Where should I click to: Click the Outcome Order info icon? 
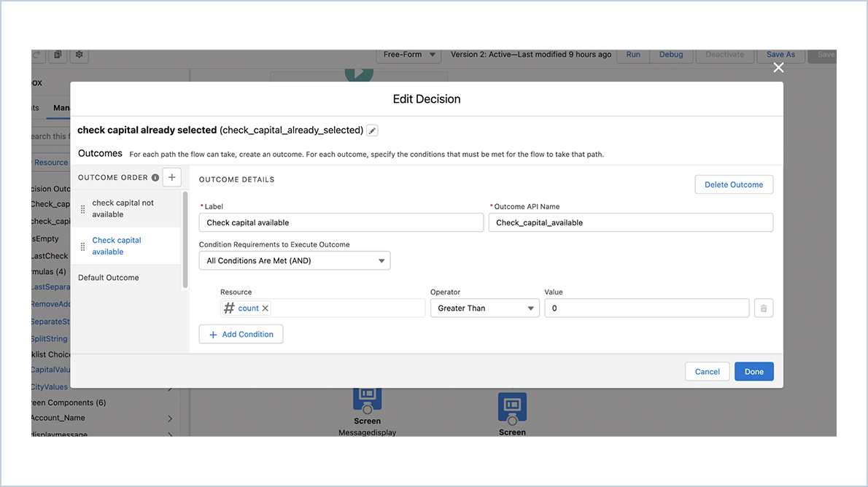[155, 178]
